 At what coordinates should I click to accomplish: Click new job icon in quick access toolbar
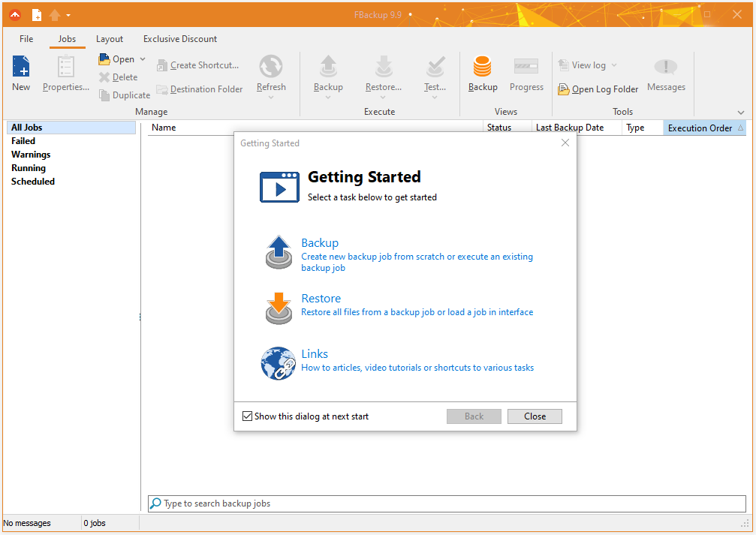[37, 15]
